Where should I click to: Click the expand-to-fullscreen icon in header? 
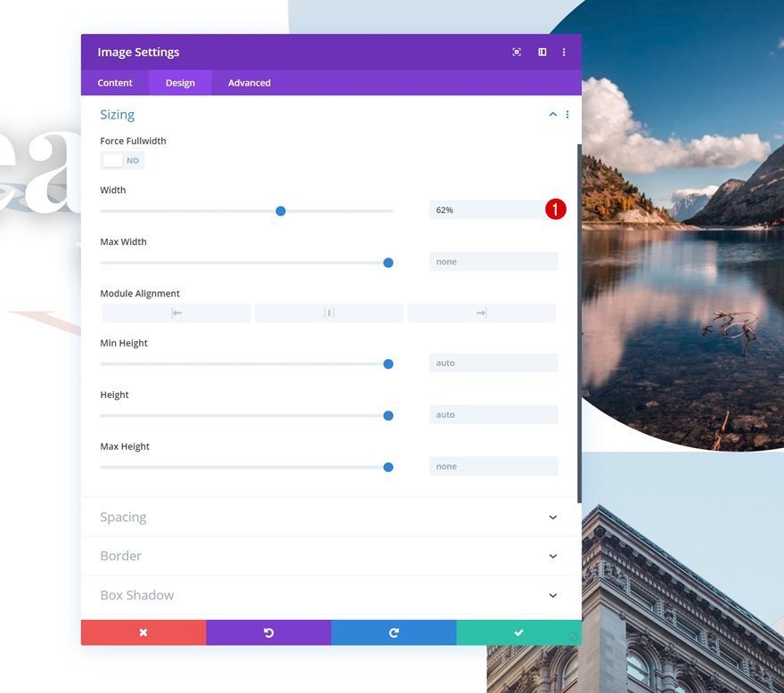coord(517,53)
